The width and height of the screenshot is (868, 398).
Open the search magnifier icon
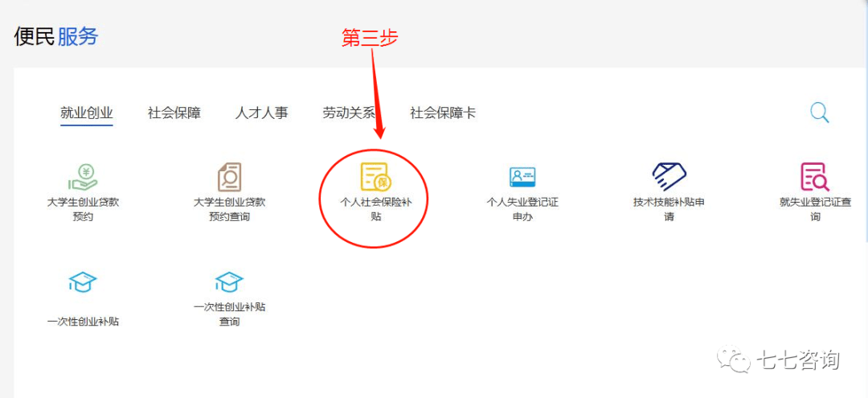pyautogui.click(x=819, y=113)
